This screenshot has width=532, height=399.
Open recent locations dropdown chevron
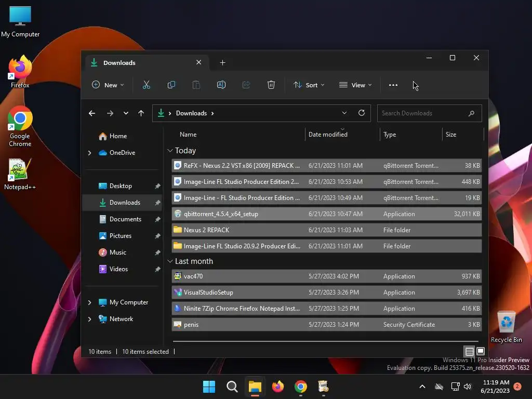coord(126,113)
